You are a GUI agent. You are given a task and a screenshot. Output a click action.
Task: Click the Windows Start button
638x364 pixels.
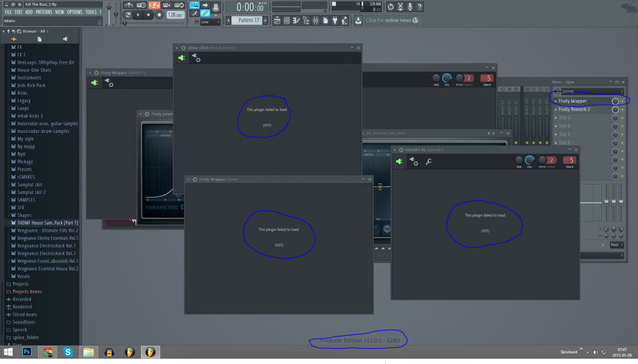[x=8, y=352]
